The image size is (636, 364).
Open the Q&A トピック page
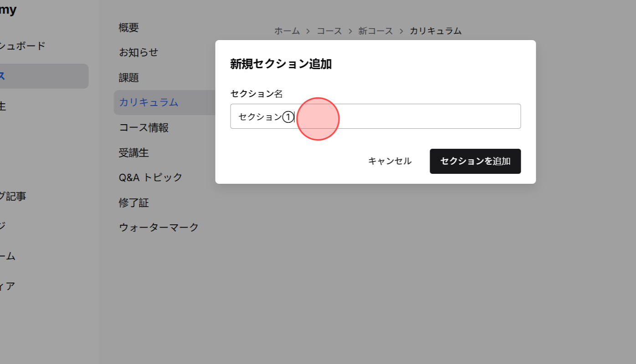click(150, 177)
